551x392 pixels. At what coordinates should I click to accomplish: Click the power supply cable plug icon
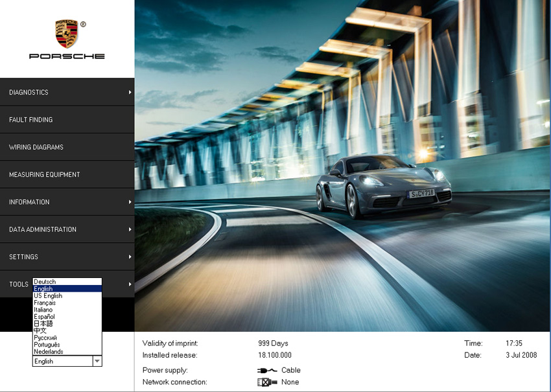pyautogui.click(x=267, y=370)
